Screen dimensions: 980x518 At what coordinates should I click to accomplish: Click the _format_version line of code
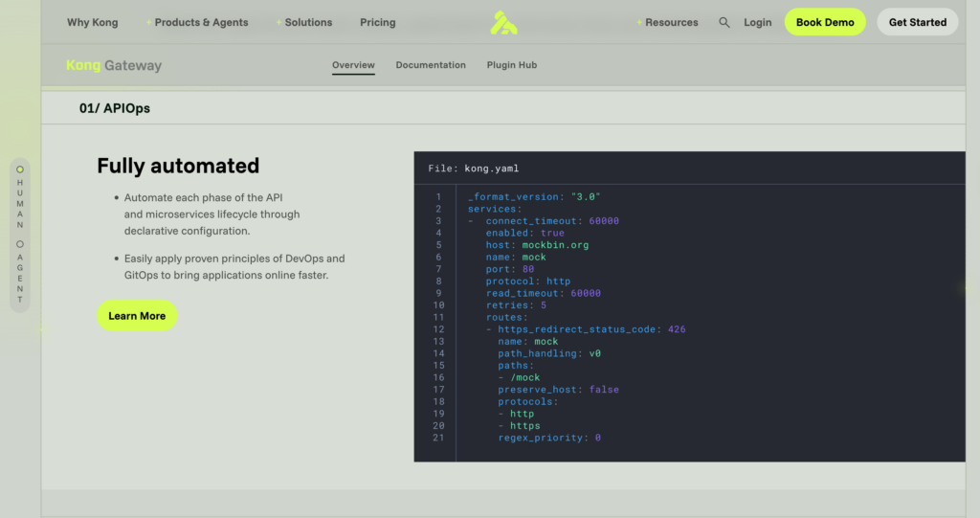tap(534, 196)
